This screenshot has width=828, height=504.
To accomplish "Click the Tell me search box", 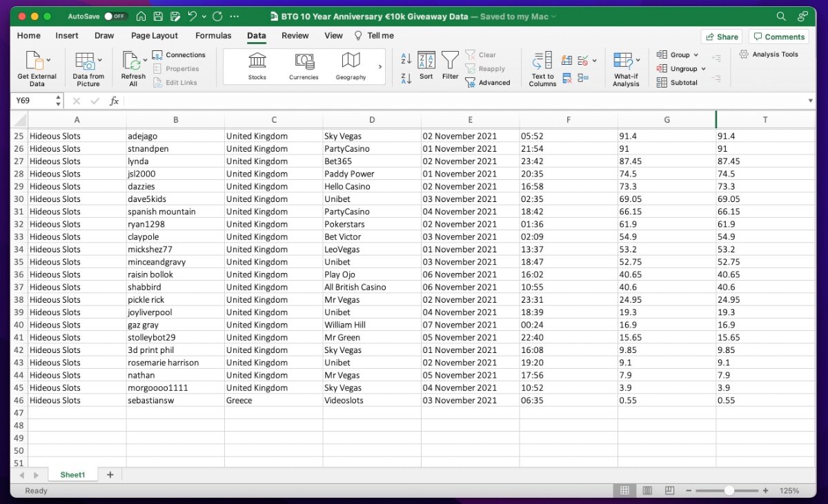I will tap(374, 36).
